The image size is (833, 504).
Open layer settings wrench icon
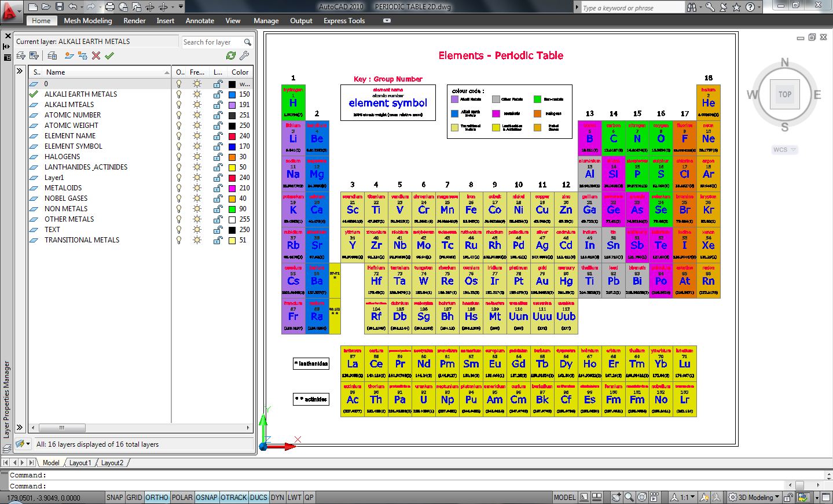click(244, 56)
